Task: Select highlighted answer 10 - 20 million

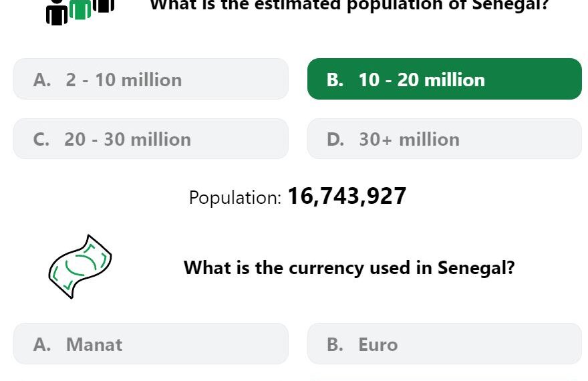Action: click(x=444, y=79)
